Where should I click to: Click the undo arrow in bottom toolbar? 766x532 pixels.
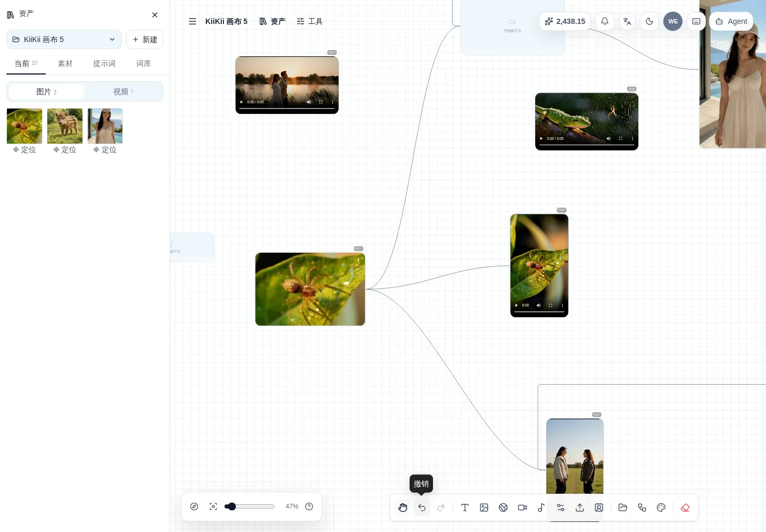click(422, 508)
